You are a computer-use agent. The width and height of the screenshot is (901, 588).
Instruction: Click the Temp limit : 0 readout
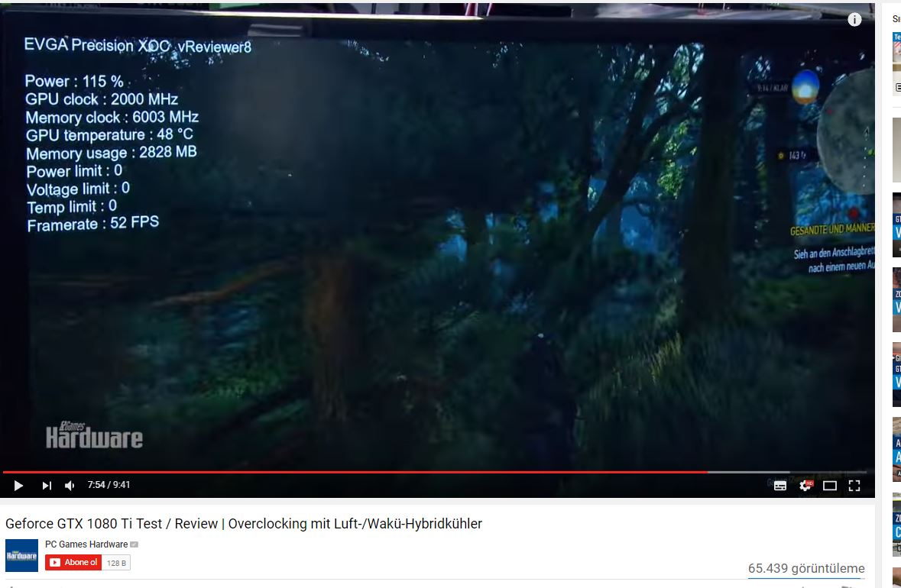[72, 206]
